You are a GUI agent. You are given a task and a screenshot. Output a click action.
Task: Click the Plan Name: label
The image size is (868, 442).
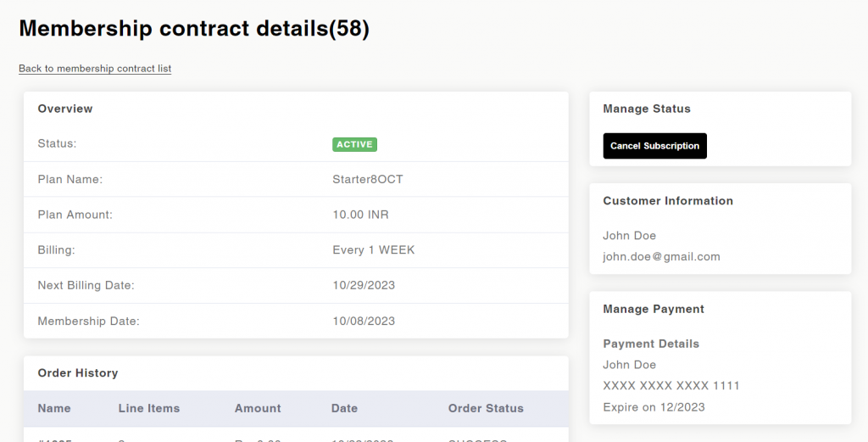tap(70, 180)
